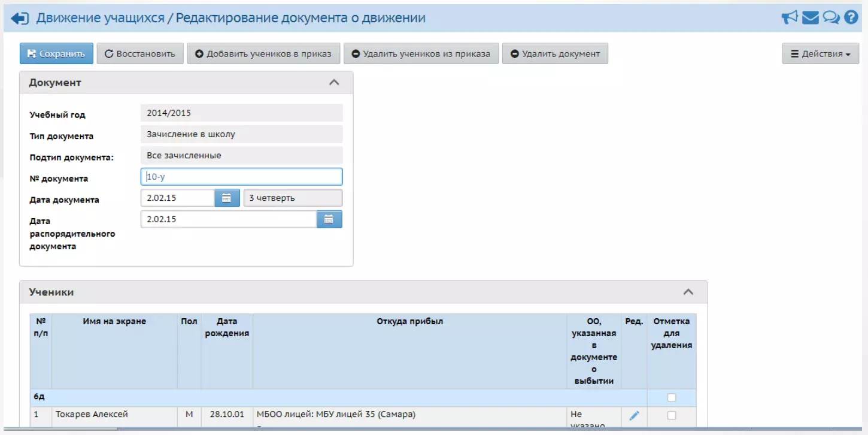Click Добавить учеников в приказ button
The image size is (868, 435).
263,53
